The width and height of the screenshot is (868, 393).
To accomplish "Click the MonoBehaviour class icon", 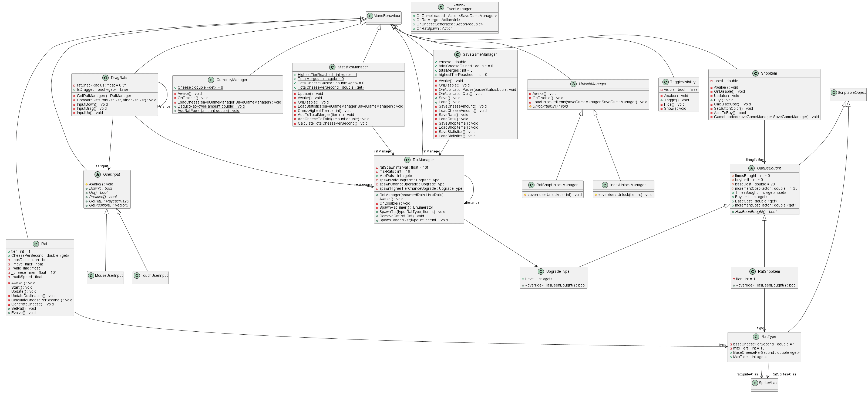I will coord(370,16).
